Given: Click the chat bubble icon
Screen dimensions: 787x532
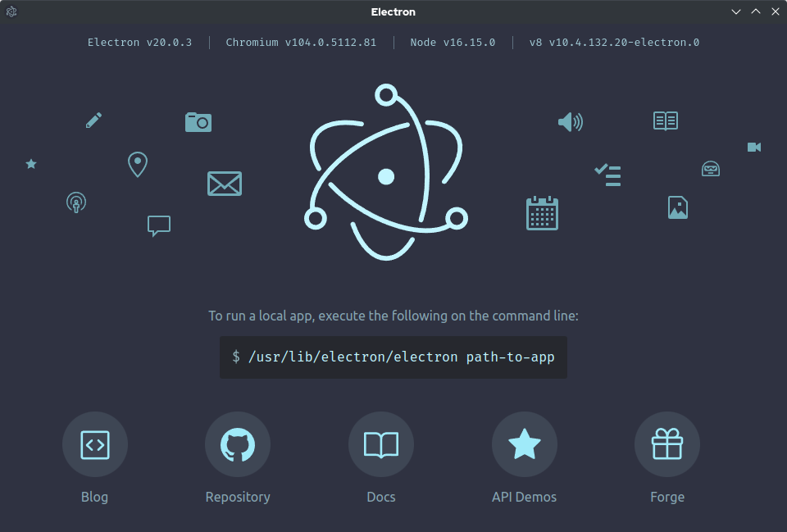Looking at the screenshot, I should click(158, 225).
